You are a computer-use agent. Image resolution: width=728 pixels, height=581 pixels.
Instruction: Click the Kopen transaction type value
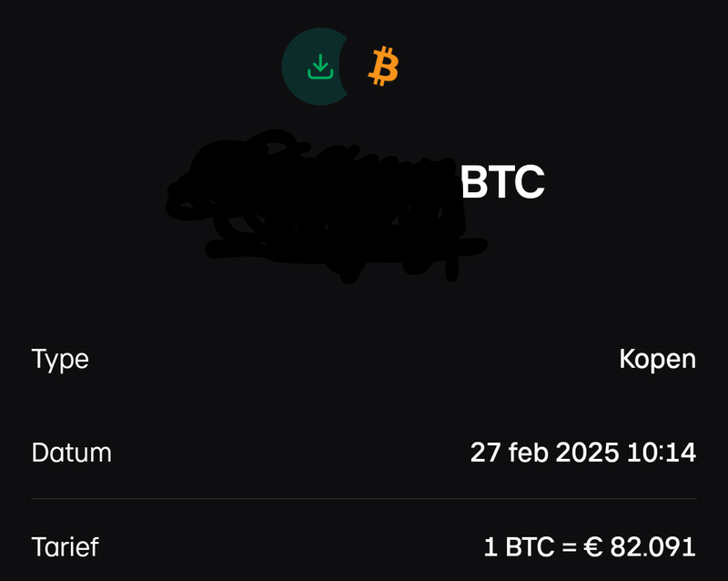coord(657,359)
